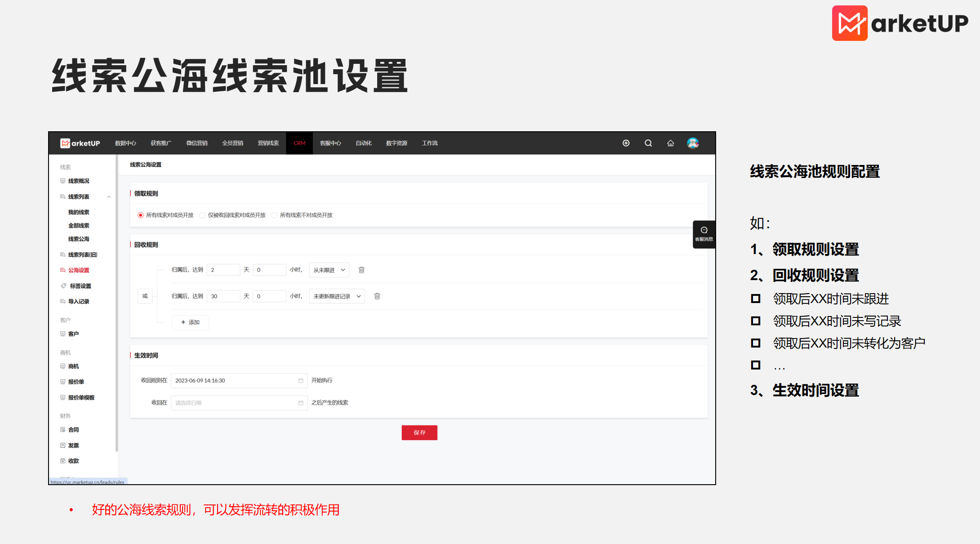Select 所有线索对成员开放 radio option
The width and height of the screenshot is (980, 544).
141,215
